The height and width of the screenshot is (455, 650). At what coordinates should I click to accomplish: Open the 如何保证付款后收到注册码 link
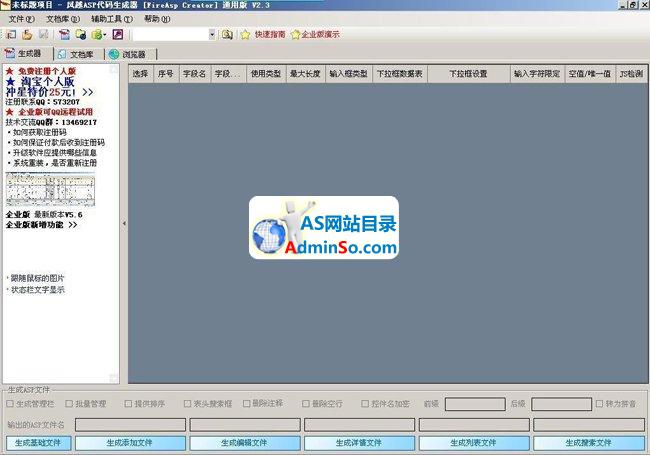pyautogui.click(x=58, y=143)
